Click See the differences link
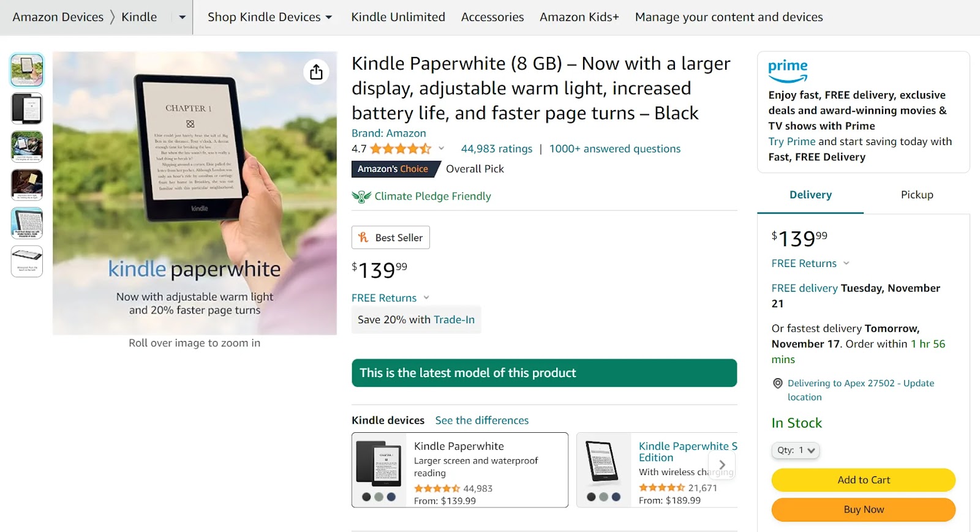This screenshot has width=980, height=532. (481, 420)
